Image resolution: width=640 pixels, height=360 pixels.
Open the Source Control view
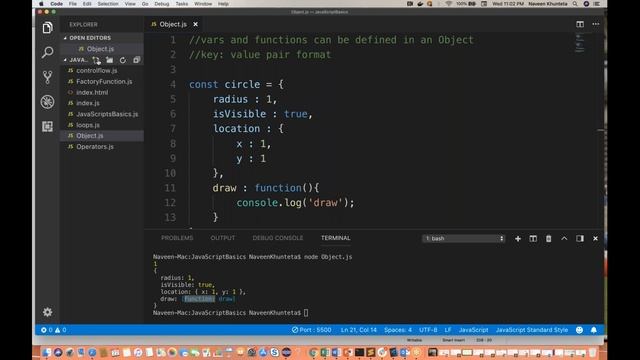click(47, 77)
